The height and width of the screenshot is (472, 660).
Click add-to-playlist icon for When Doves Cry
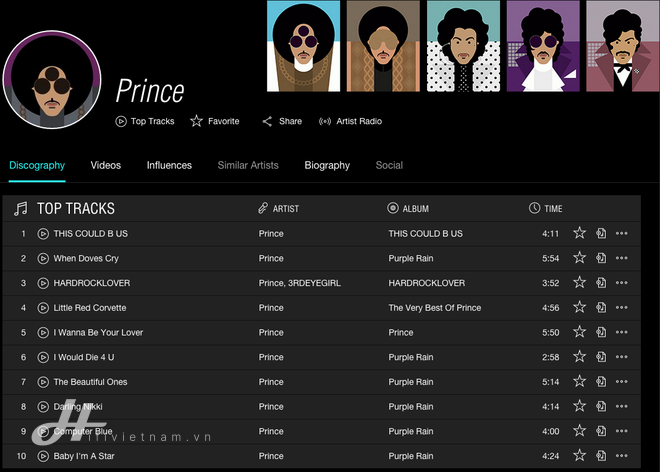pyautogui.click(x=601, y=258)
